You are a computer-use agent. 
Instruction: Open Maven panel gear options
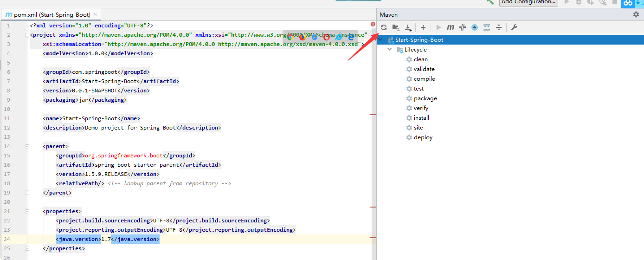tap(636, 14)
